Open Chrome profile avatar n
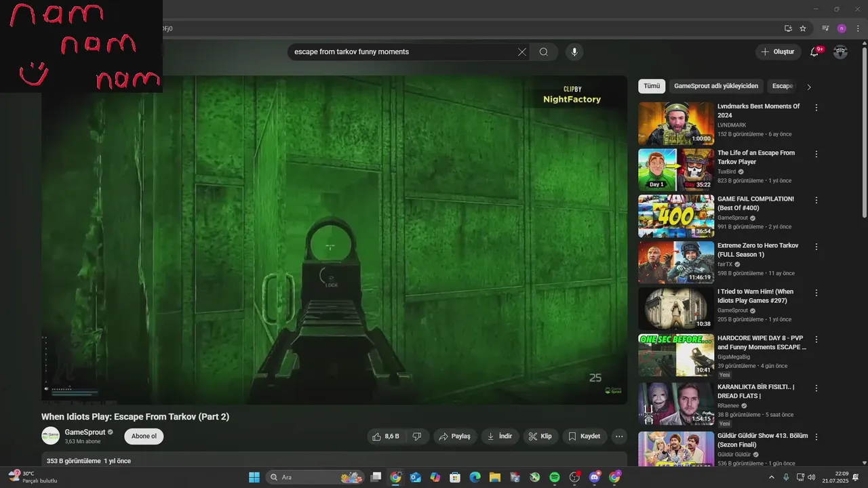Viewport: 868px width, 488px height. tap(842, 28)
